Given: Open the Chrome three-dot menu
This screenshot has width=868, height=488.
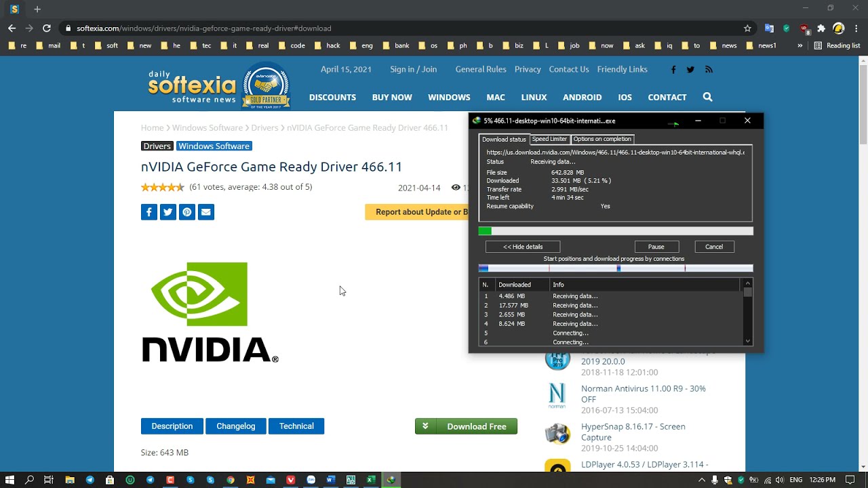Looking at the screenshot, I should click(857, 28).
